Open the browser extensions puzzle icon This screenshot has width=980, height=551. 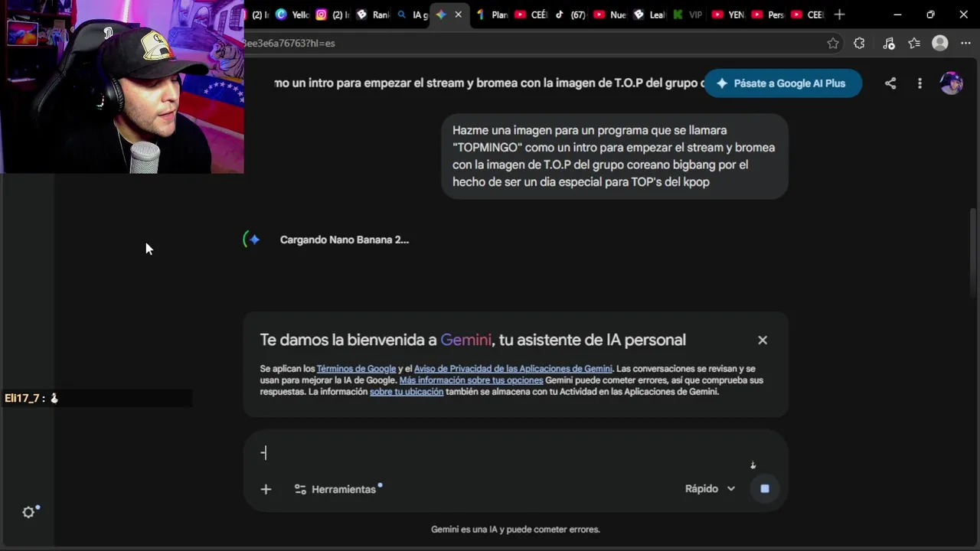coord(859,44)
